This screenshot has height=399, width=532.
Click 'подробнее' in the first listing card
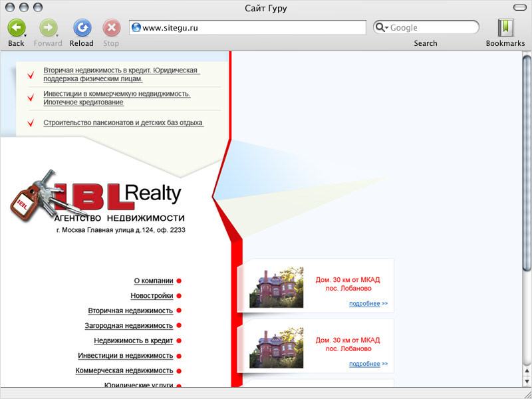pos(364,304)
